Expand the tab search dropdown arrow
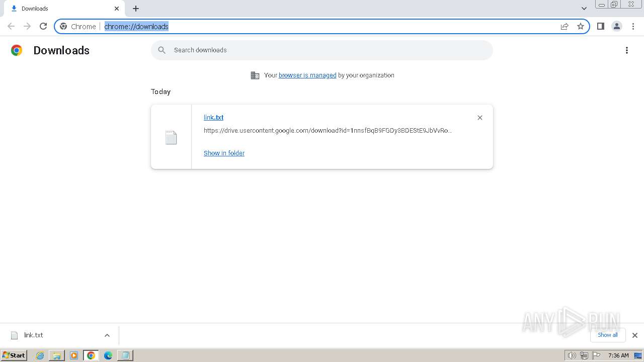This screenshot has height=362, width=644. pos(584,9)
